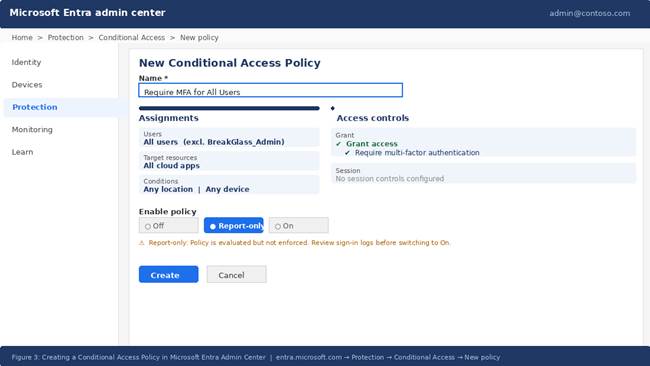Click the Microsoft Entra admin center title

pyautogui.click(x=87, y=13)
